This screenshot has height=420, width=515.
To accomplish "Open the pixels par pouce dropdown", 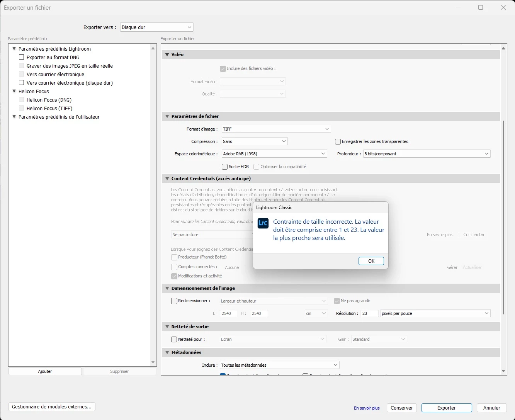I will [435, 313].
